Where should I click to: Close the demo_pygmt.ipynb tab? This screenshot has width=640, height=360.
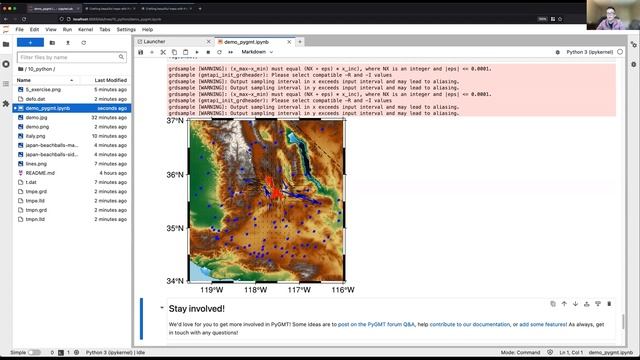pos(289,42)
